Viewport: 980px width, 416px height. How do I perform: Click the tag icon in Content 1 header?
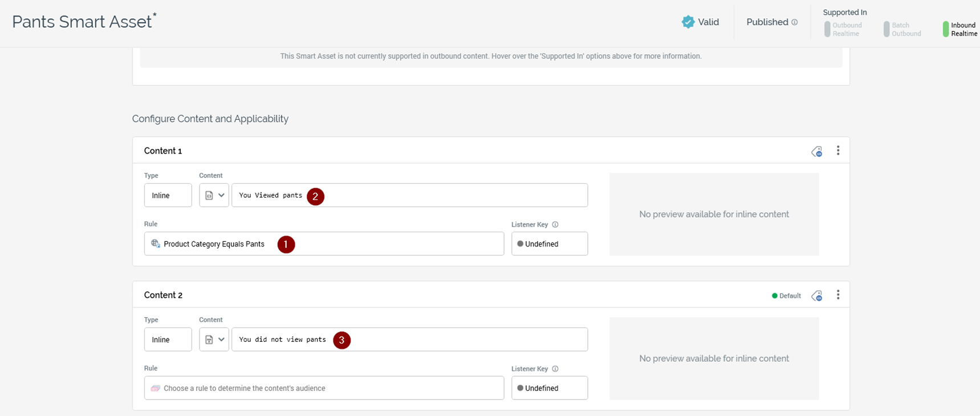click(x=816, y=151)
